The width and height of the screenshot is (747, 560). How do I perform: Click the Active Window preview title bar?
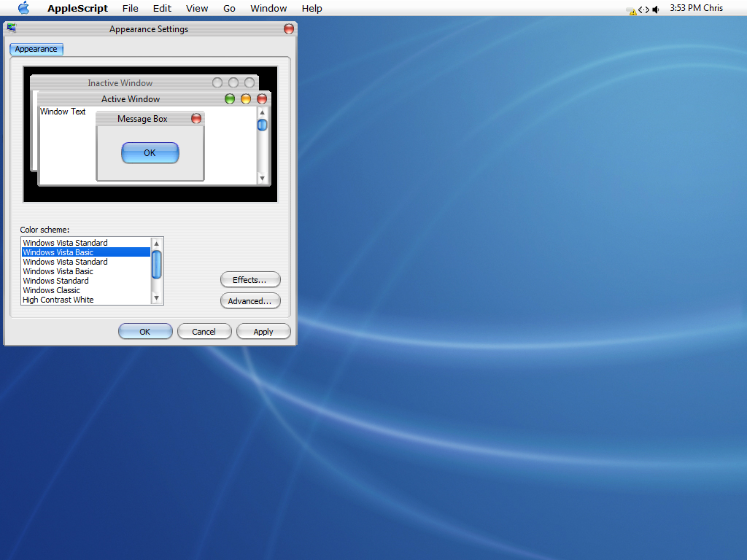click(x=154, y=99)
